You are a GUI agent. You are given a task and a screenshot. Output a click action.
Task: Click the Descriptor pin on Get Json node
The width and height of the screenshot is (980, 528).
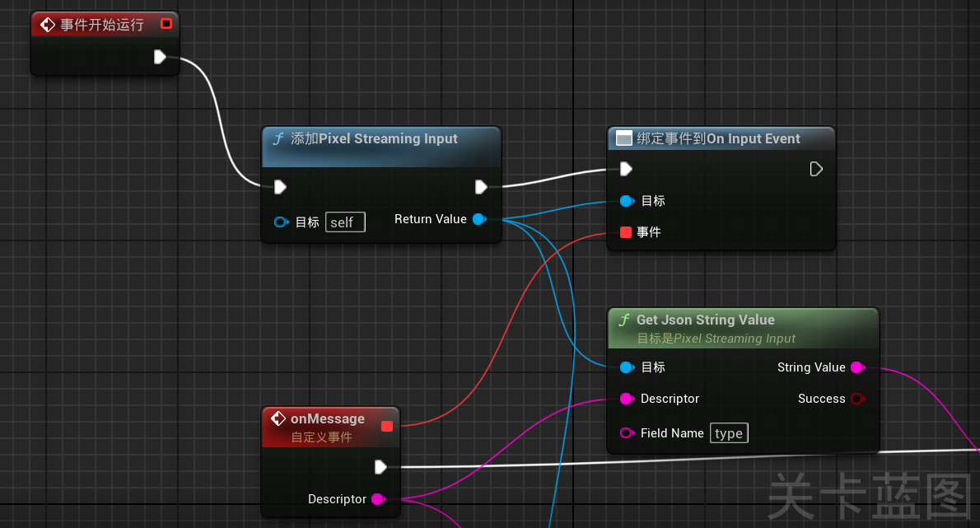point(627,399)
